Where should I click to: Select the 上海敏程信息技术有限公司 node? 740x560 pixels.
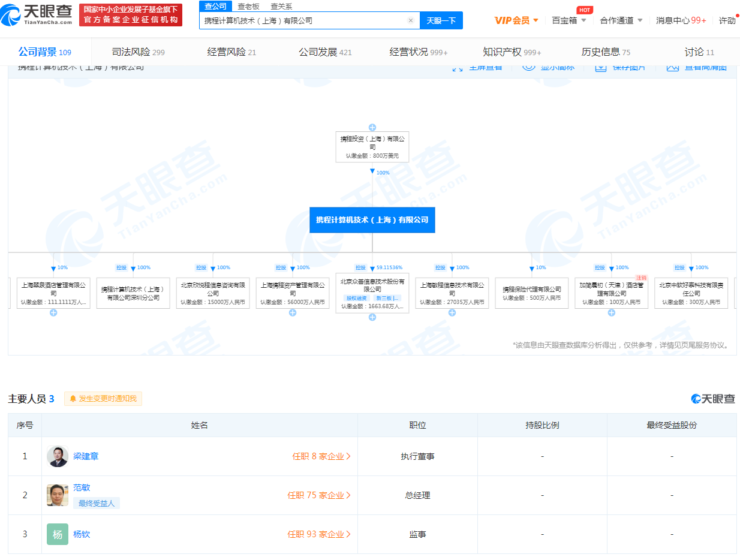(452, 293)
